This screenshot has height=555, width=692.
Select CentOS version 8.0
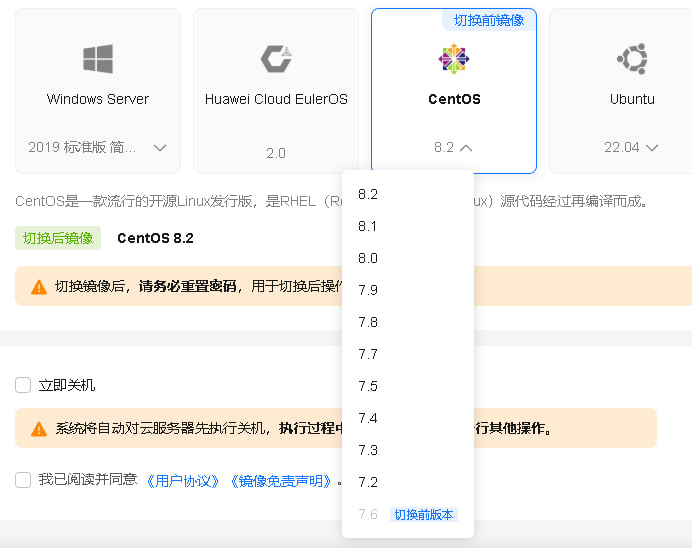[408, 258]
